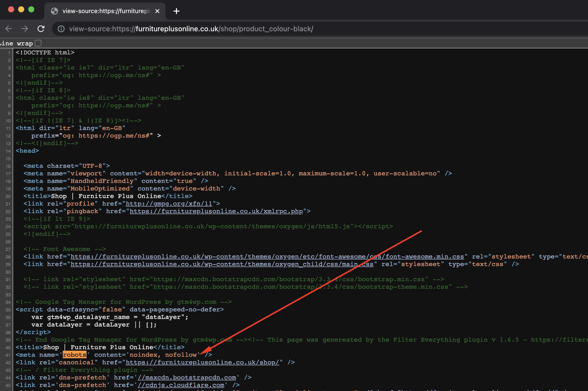The height and width of the screenshot is (391, 588).
Task: Click the <!--[if lt IE 9]> comment
Action: tap(57, 219)
